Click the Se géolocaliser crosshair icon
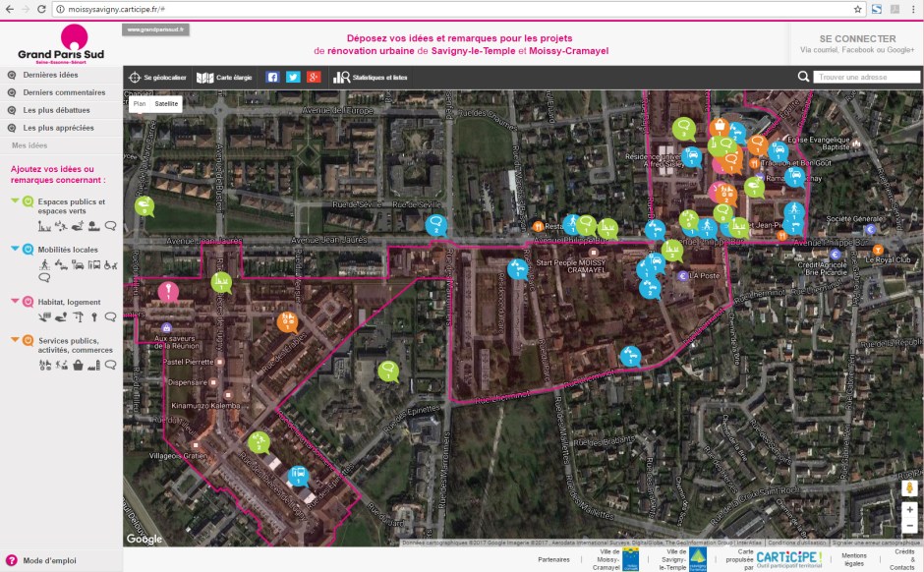The height and width of the screenshot is (572, 924). 136,78
